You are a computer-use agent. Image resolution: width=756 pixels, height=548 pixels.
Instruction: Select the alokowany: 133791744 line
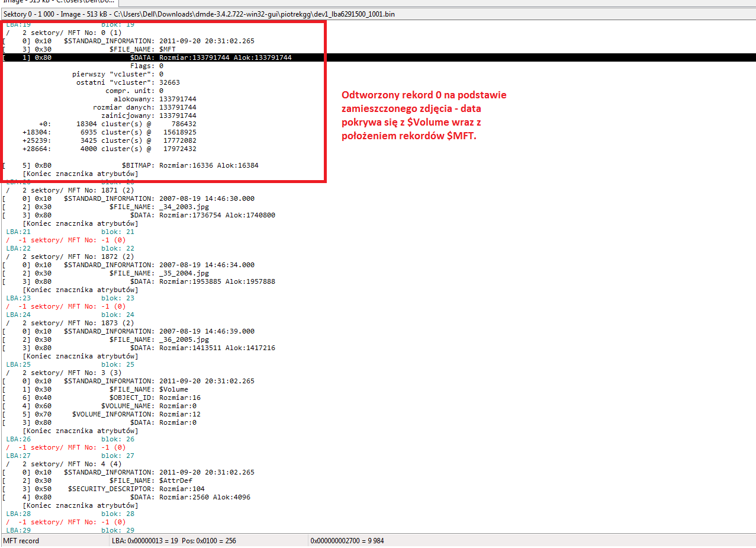(x=155, y=99)
